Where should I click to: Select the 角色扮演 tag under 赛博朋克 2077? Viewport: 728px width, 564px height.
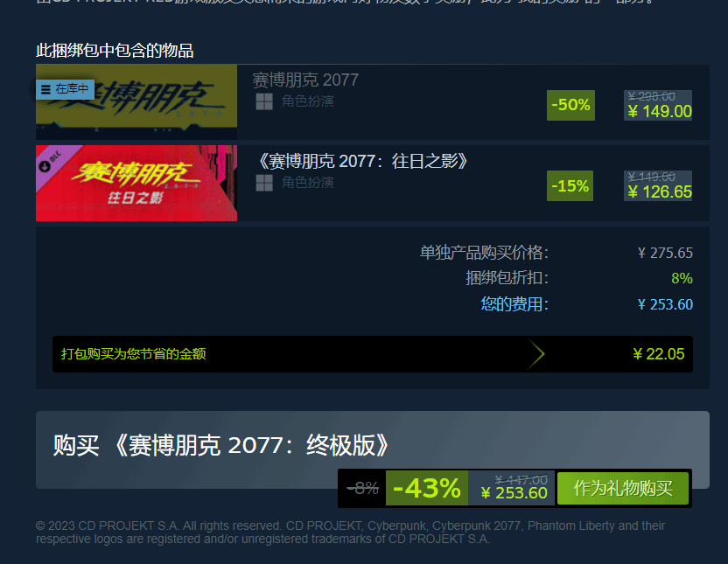pos(307,101)
